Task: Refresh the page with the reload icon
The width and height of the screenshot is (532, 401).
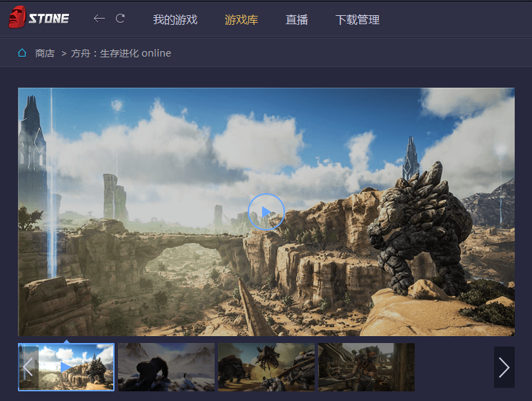Action: [x=120, y=19]
